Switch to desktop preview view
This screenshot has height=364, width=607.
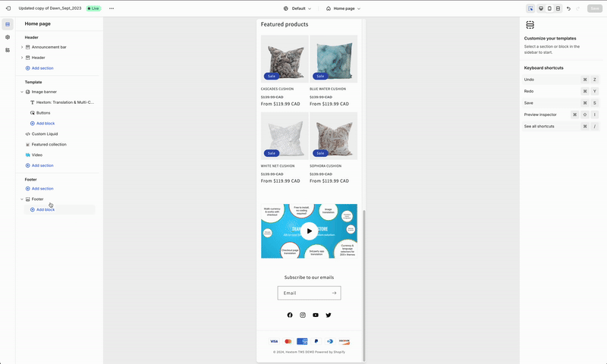coord(541,8)
